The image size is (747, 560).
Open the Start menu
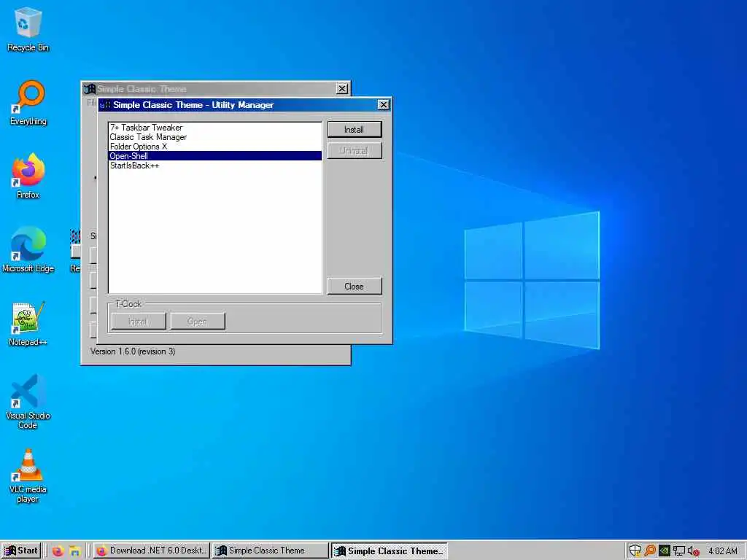click(21, 551)
